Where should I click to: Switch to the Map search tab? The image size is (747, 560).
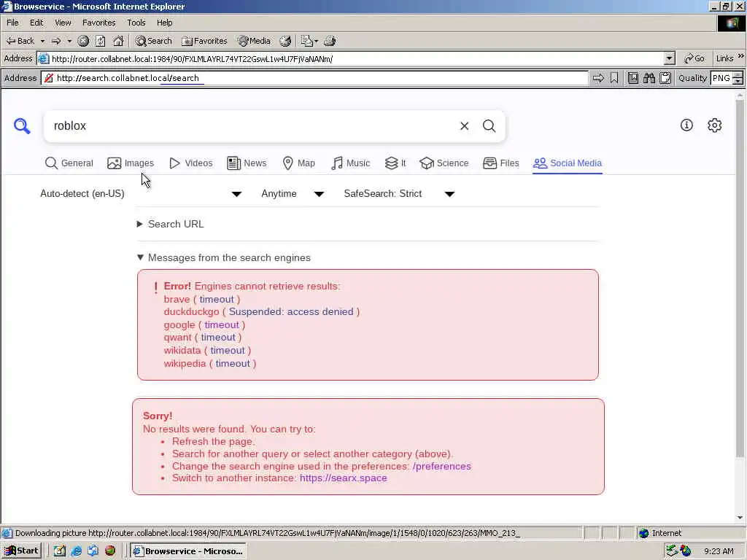[x=298, y=163]
